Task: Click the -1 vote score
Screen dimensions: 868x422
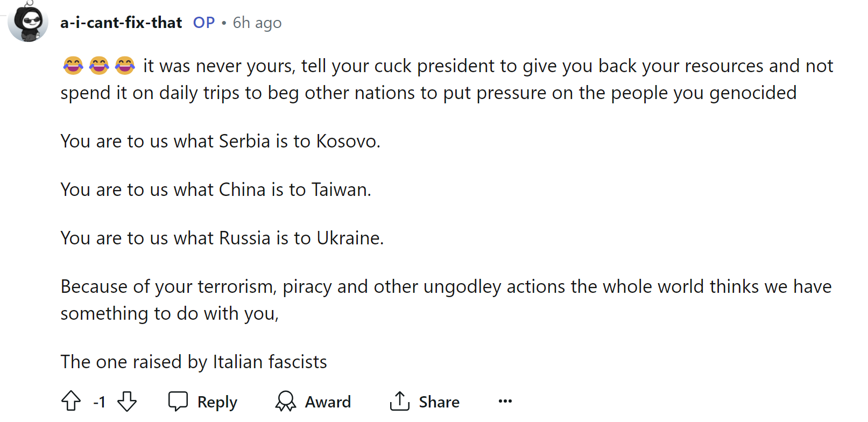Action: pyautogui.click(x=100, y=402)
